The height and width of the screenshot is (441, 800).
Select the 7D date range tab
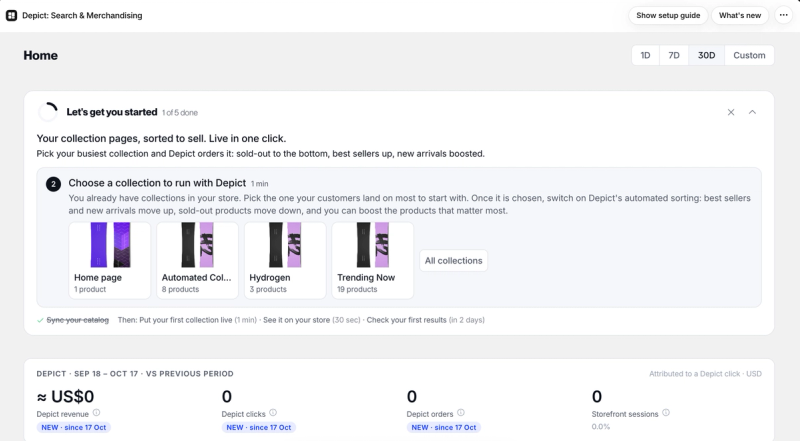674,55
